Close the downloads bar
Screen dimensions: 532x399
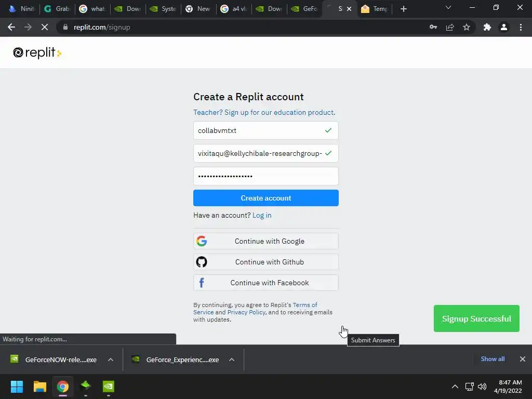pyautogui.click(x=523, y=359)
